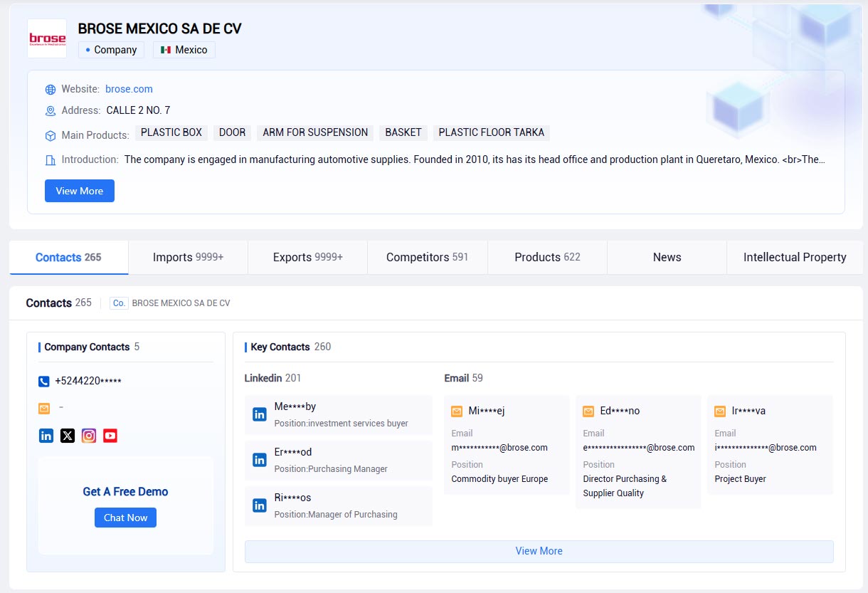Screen dimensions: 868x593
Task: Click the DOOR product tag
Action: click(x=232, y=132)
